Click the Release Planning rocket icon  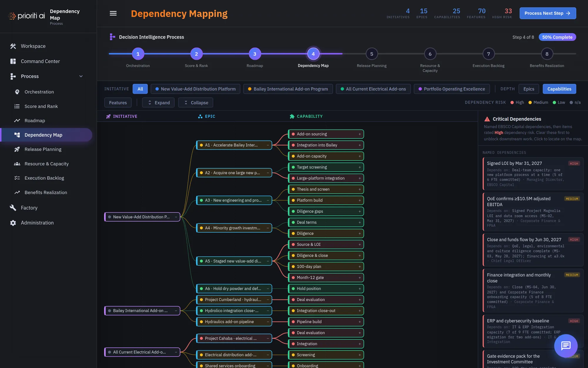(x=17, y=149)
